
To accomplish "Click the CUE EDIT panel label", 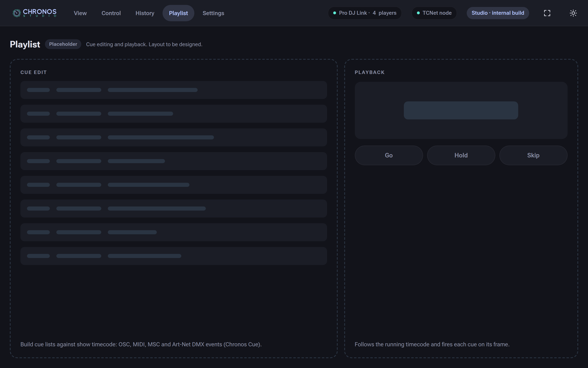I will 33,72.
